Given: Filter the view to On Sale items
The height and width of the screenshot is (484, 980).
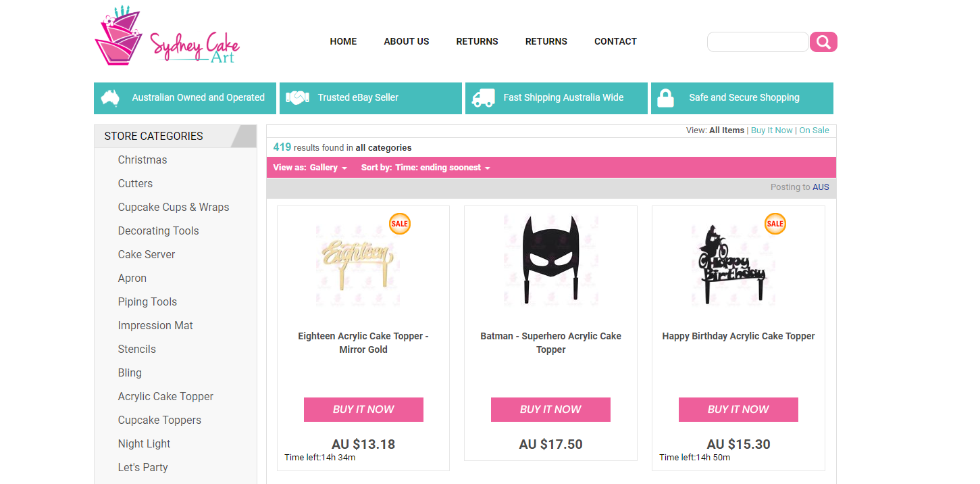Looking at the screenshot, I should click(x=814, y=130).
